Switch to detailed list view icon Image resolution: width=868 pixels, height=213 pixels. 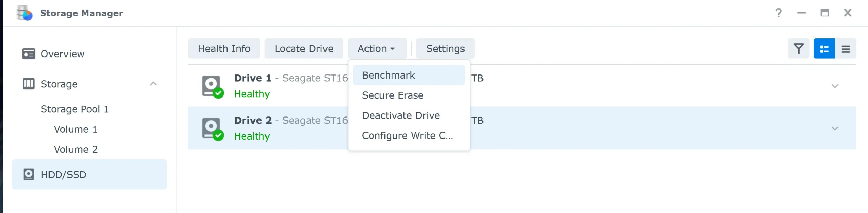[824, 49]
